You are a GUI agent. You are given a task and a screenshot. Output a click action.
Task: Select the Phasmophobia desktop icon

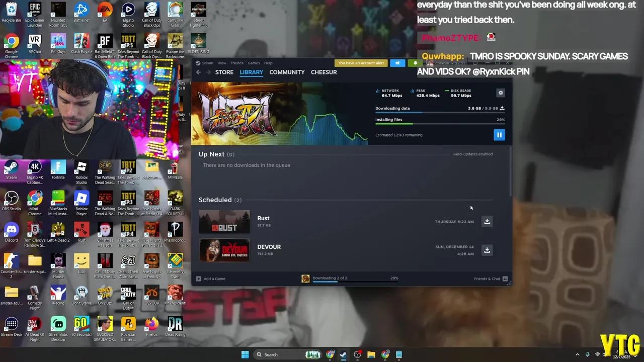175,233
